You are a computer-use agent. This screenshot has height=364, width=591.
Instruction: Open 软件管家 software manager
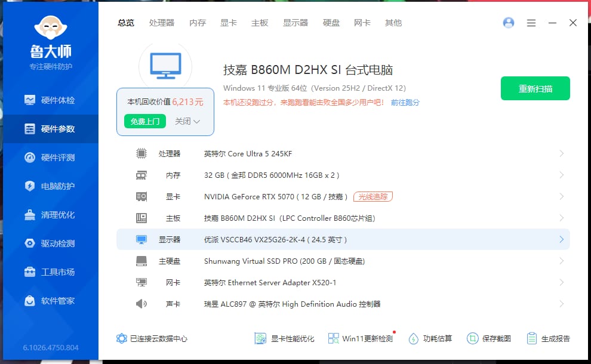(x=50, y=301)
